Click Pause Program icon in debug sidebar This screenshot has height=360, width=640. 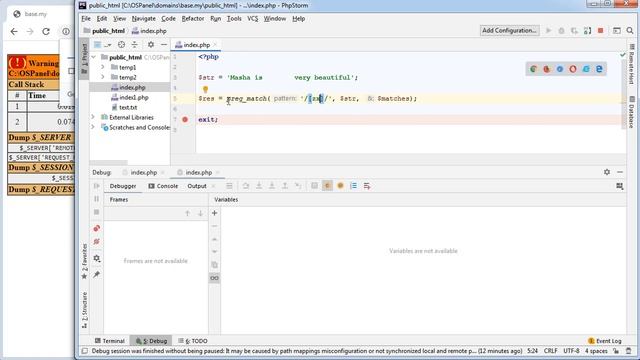point(97,199)
